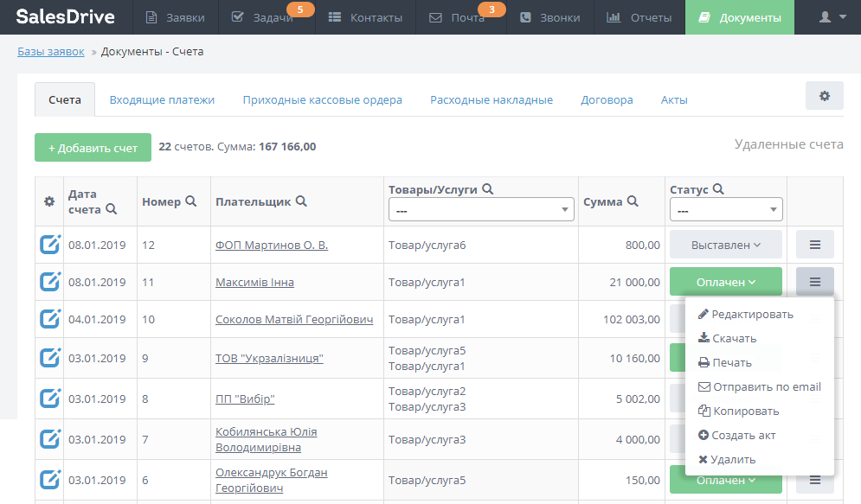Choose Отправить по email option

point(760,386)
